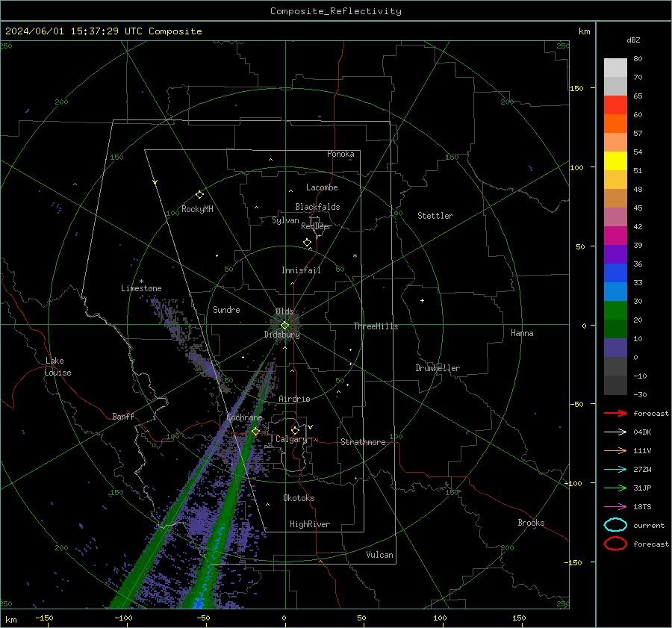Click the Lake Louise label
Image resolution: width=672 pixels, height=628 pixels.
57,367
